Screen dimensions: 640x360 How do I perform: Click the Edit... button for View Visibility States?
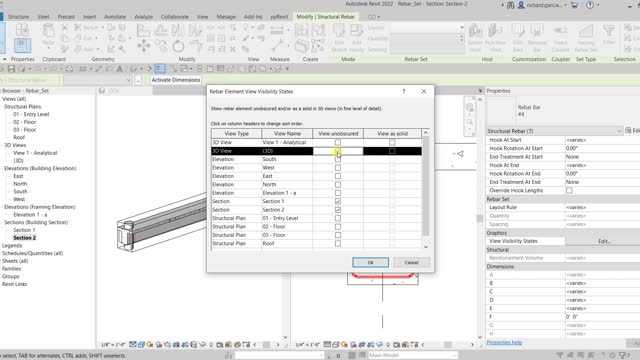604,241
